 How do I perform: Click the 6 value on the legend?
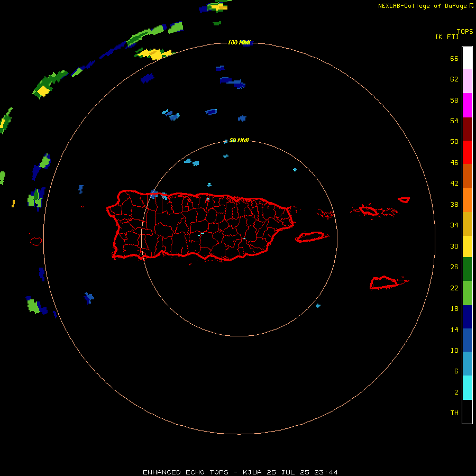(456, 371)
